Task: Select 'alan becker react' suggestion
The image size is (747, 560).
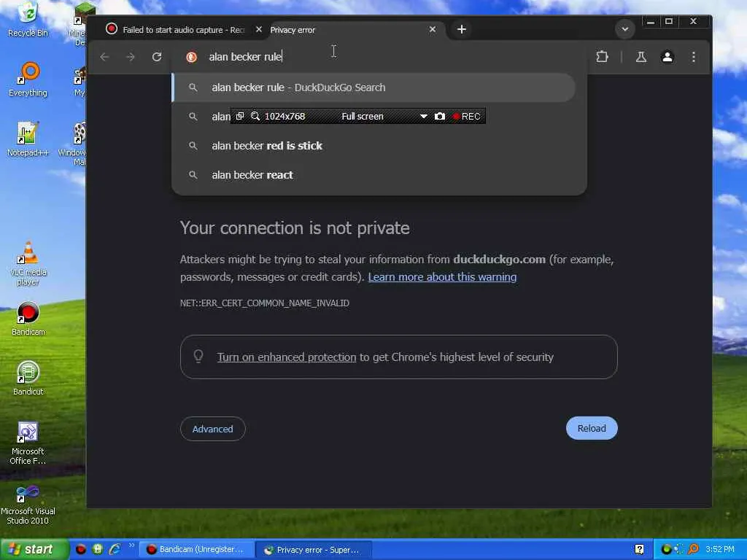Action: coord(374,175)
